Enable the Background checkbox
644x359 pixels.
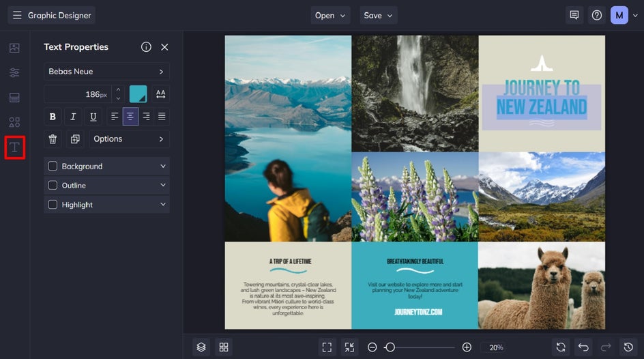pos(53,166)
